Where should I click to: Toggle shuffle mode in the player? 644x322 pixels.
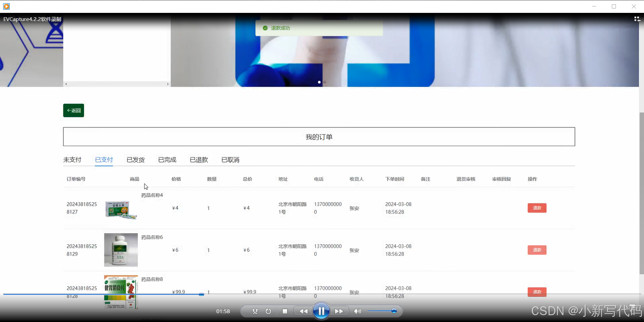point(255,311)
